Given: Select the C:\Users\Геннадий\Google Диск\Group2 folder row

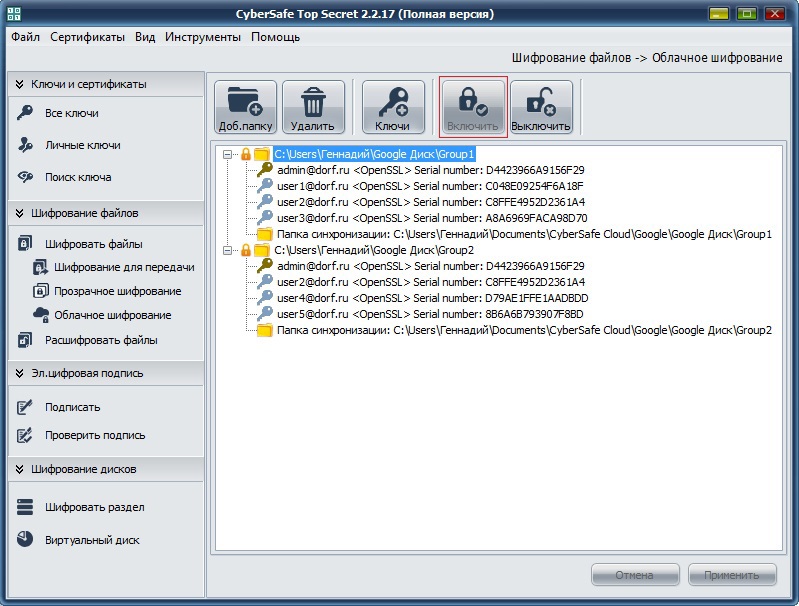Looking at the screenshot, I should point(375,250).
